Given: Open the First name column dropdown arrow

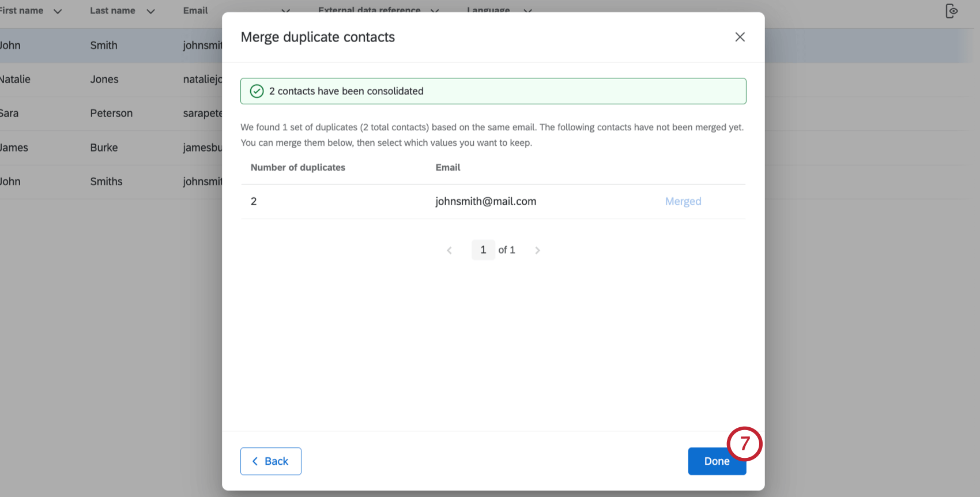Looking at the screenshot, I should (58, 11).
